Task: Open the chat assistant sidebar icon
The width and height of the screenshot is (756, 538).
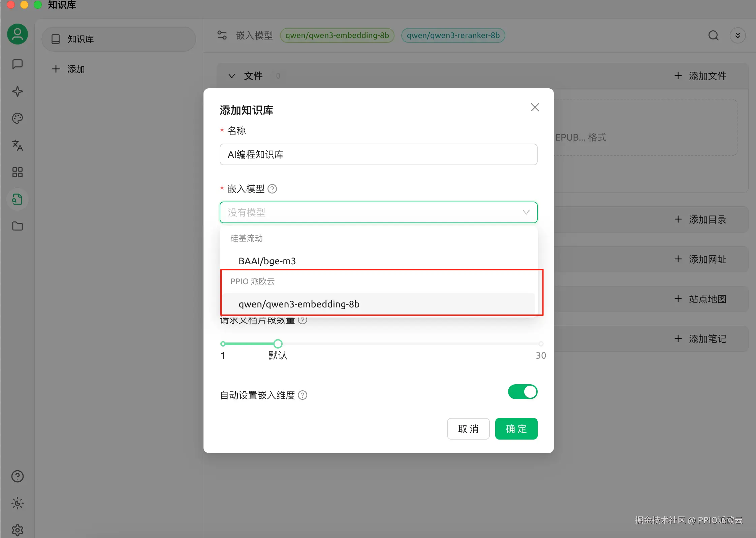Action: [x=18, y=64]
